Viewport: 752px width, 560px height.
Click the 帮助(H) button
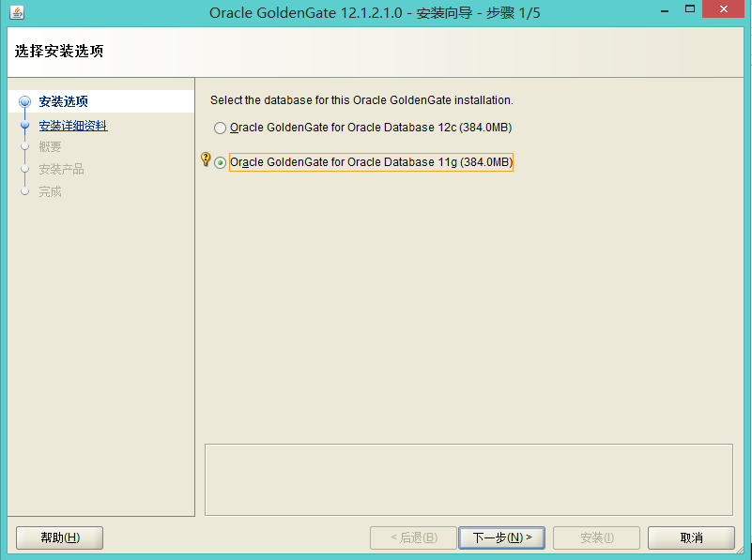click(x=59, y=537)
